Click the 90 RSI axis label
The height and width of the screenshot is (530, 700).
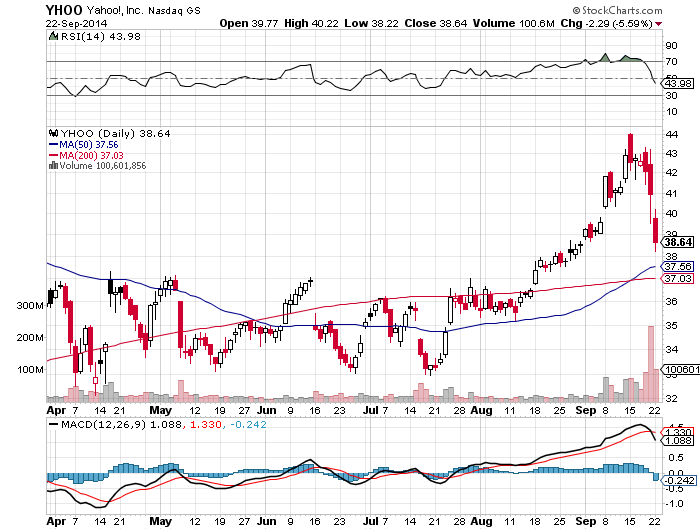[671, 46]
